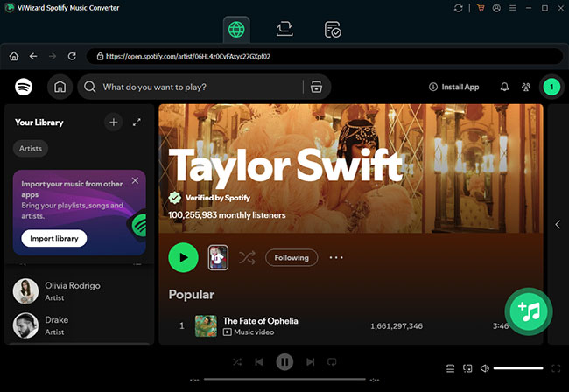Open the ViWizard globe browser tab

pos(236,30)
